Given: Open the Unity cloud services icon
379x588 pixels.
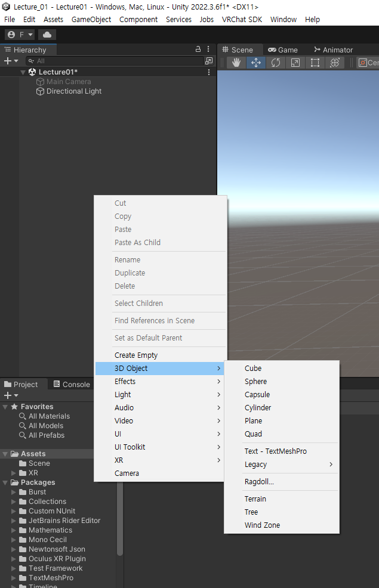Looking at the screenshot, I should [x=47, y=35].
